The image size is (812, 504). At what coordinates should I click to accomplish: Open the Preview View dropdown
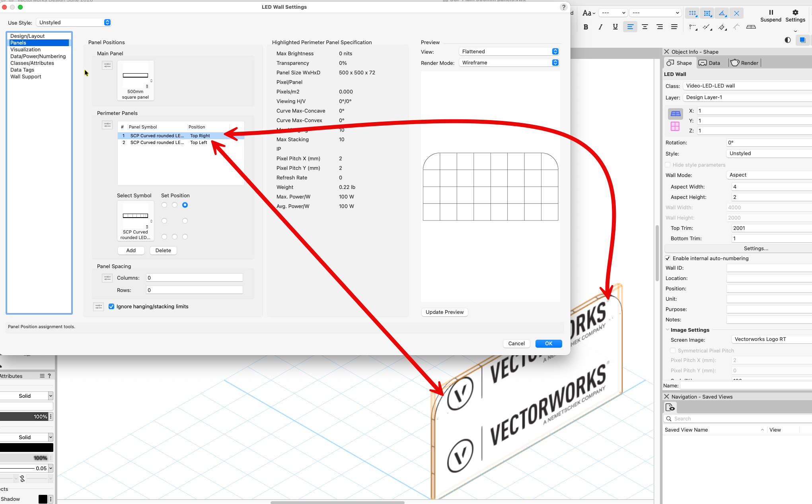(x=509, y=52)
